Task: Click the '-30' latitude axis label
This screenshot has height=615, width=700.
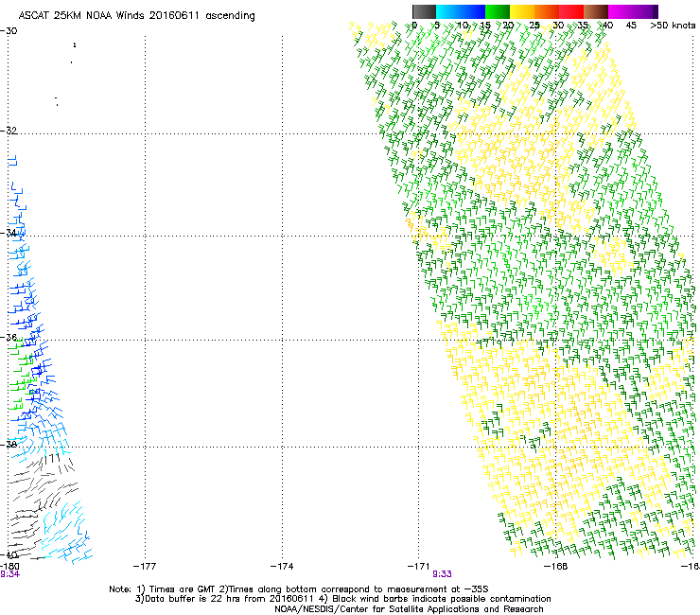Action: (x=9, y=31)
